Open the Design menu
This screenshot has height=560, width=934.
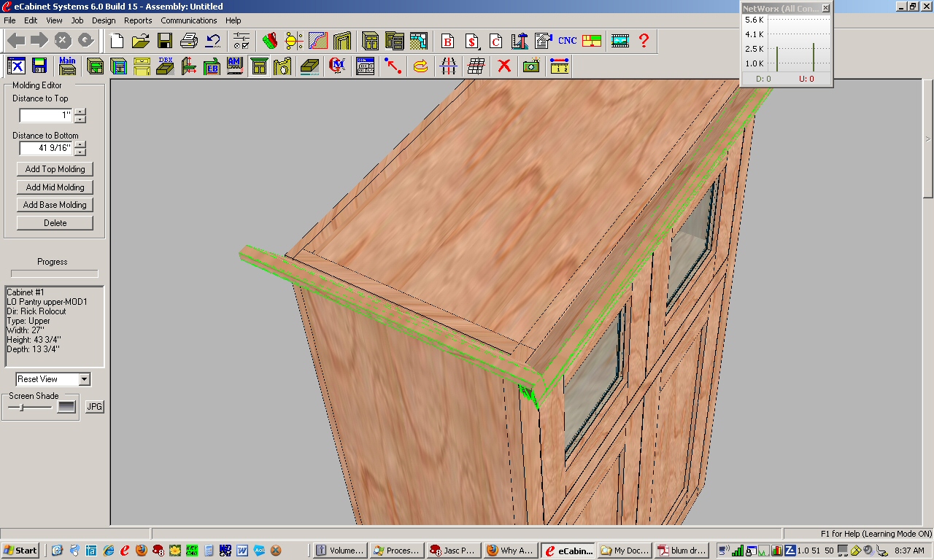[x=104, y=20]
